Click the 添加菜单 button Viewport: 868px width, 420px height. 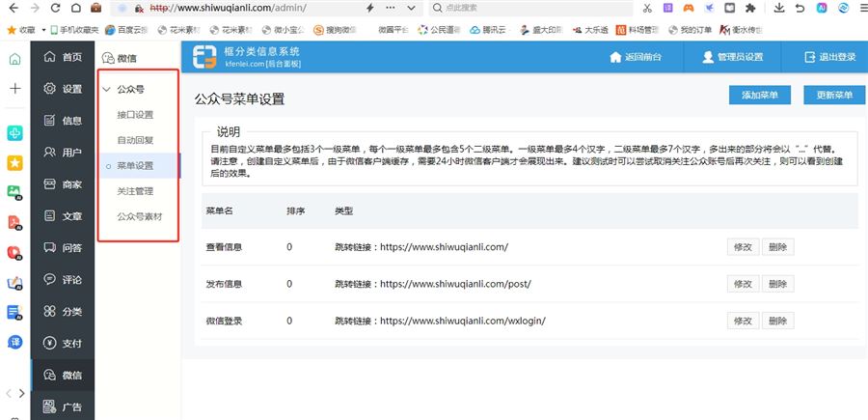pyautogui.click(x=759, y=95)
